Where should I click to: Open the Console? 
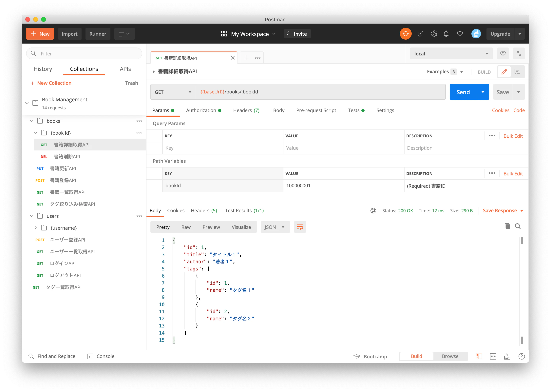coord(101,356)
